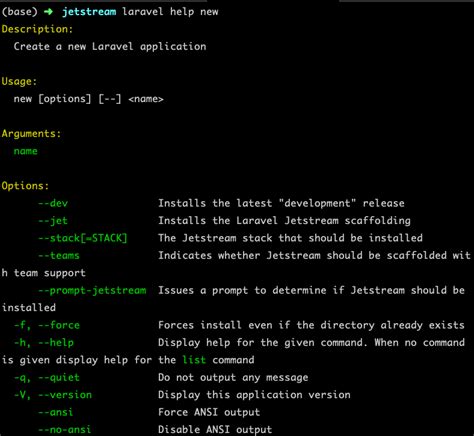Image resolution: width=474 pixels, height=436 pixels.
Task: Click the 'laravel help new' command text
Action: (x=170, y=12)
